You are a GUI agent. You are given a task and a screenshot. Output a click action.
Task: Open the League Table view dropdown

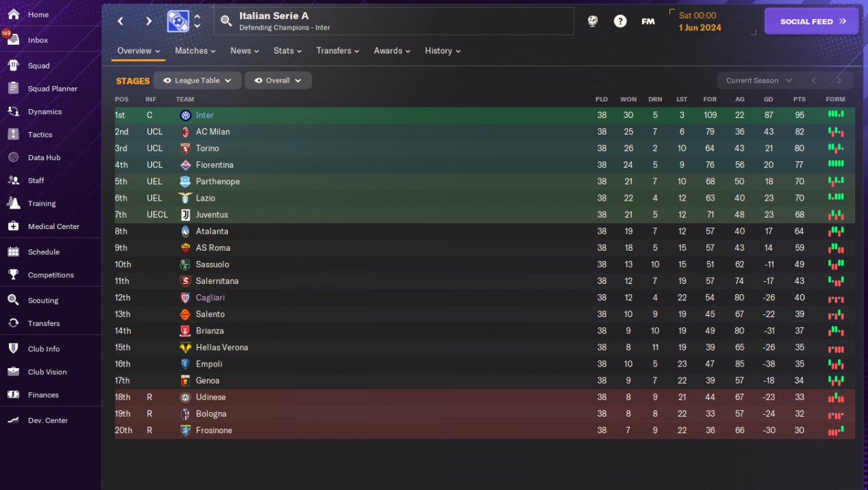197,81
